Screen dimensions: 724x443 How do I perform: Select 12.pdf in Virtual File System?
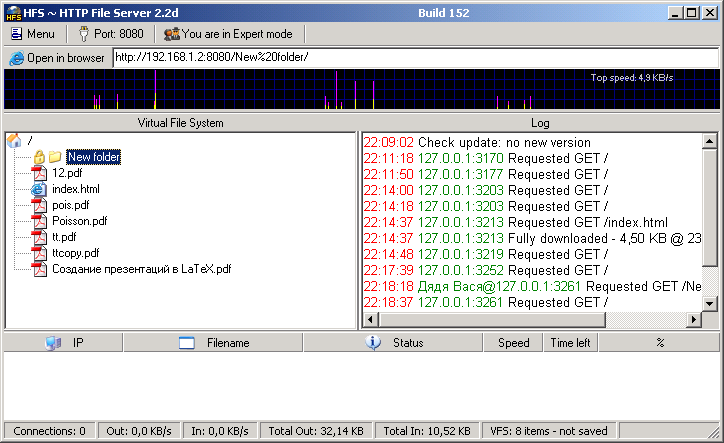67,173
